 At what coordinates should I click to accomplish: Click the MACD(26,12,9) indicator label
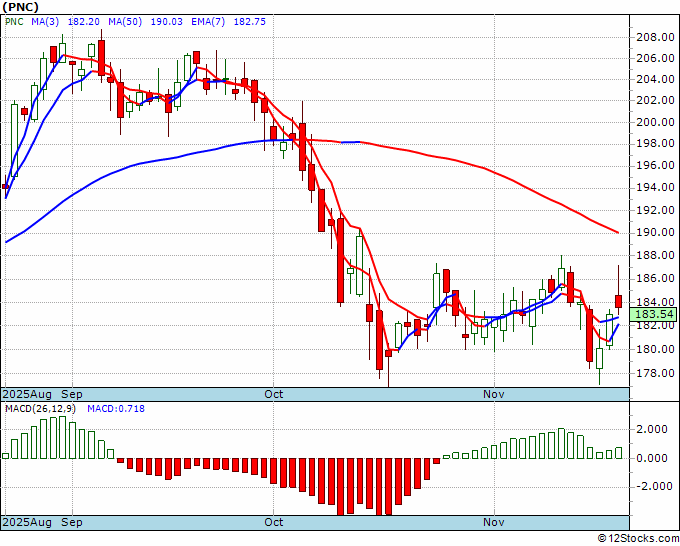42,409
